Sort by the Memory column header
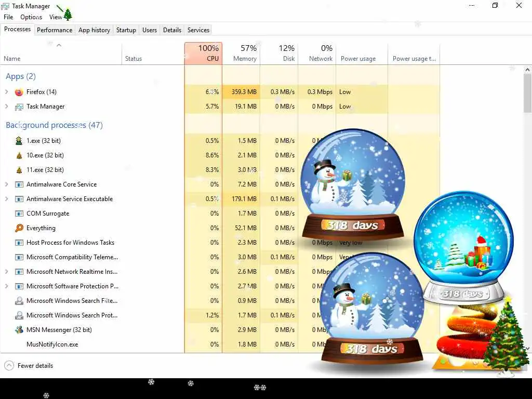The height and width of the screenshot is (399, 532). point(241,54)
